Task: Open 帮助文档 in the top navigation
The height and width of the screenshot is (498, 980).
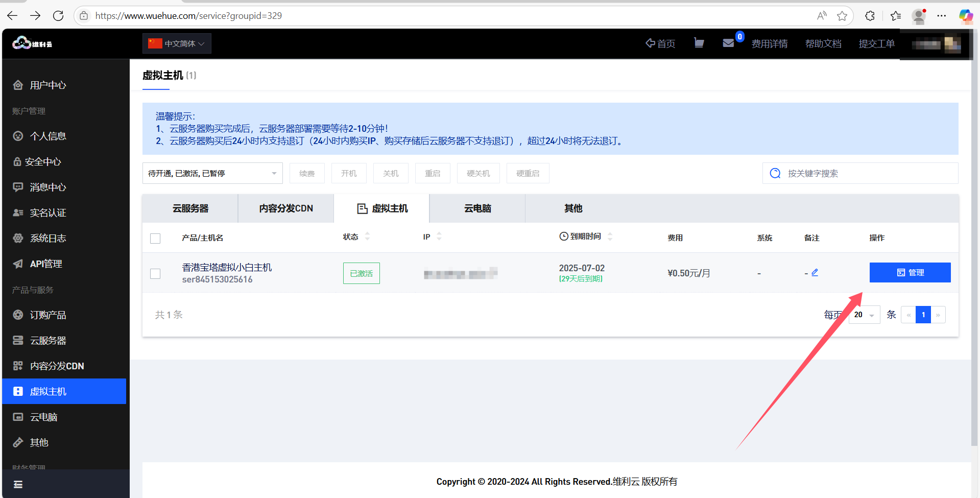Action: [823, 43]
